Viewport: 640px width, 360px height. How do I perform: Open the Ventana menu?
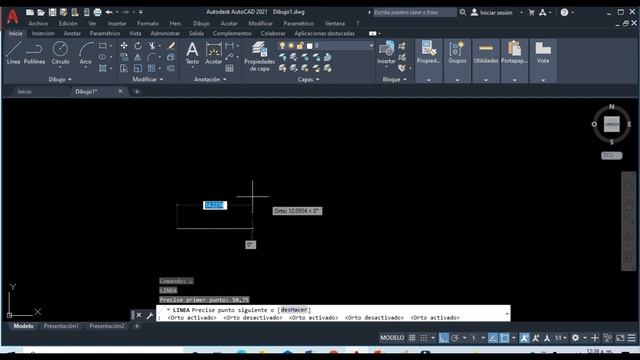tap(335, 24)
